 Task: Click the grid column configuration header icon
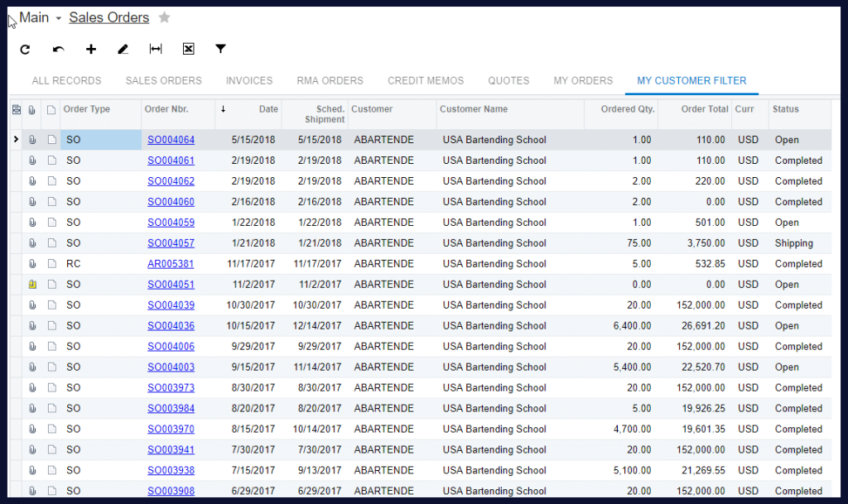pos(17,110)
